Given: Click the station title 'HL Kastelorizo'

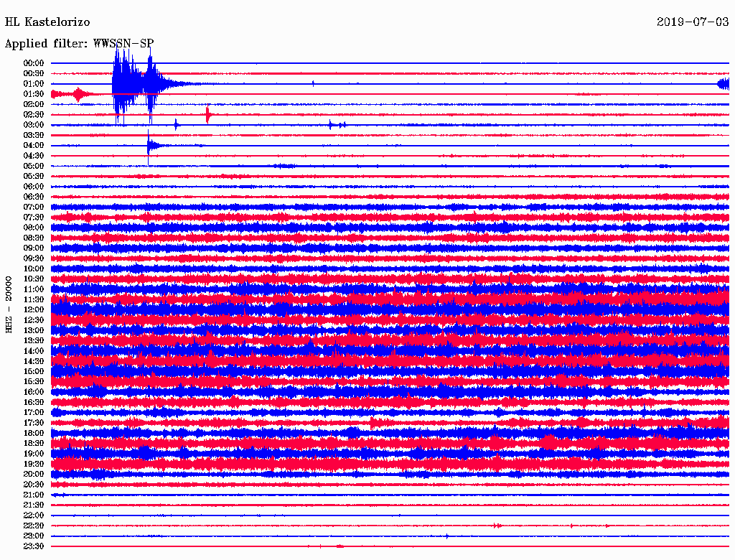Looking at the screenshot, I should 47,22.
